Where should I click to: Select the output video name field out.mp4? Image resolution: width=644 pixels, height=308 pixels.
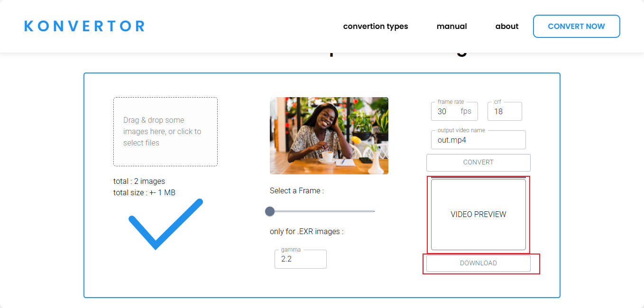coord(478,140)
